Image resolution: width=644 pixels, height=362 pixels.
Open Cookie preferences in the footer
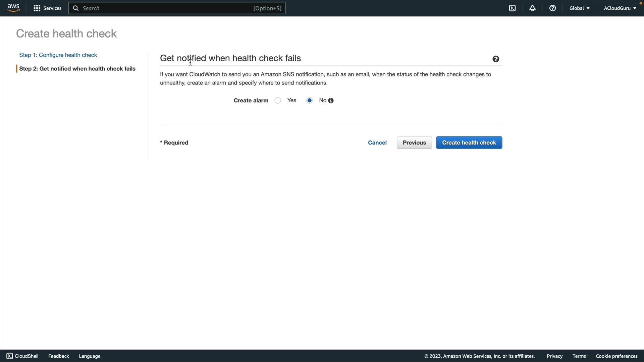coord(616,356)
